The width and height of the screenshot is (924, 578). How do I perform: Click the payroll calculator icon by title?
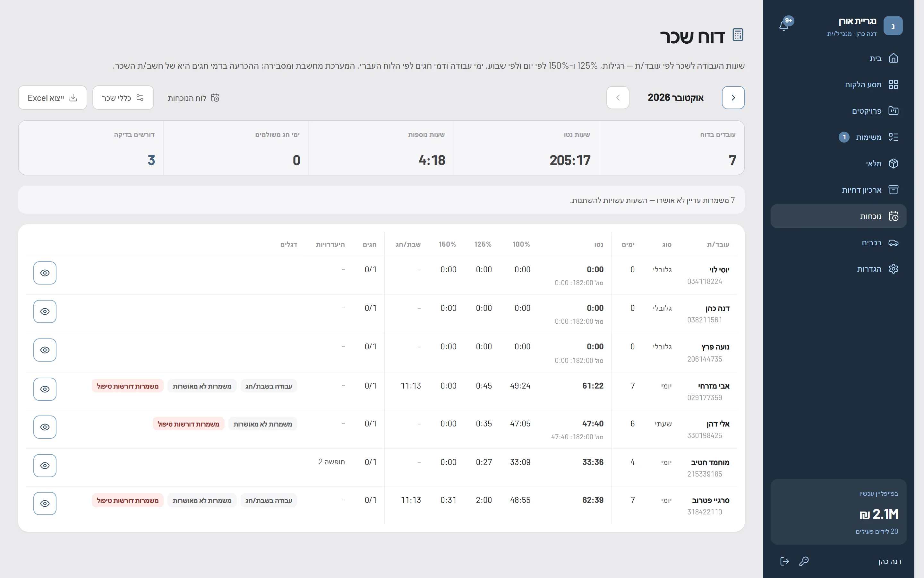[x=738, y=35]
